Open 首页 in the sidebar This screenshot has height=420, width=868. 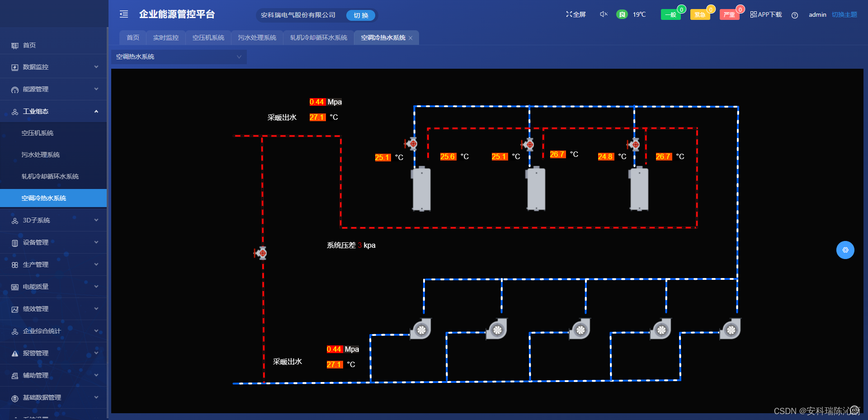click(53, 45)
